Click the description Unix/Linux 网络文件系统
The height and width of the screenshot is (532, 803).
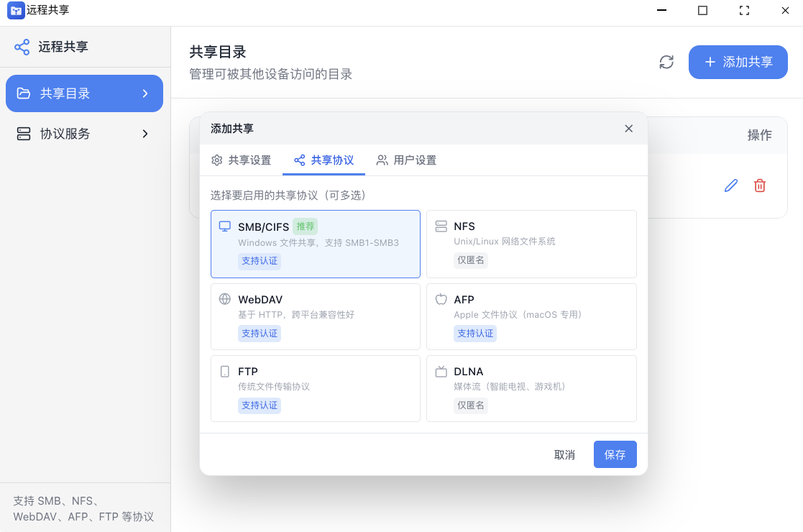(505, 241)
